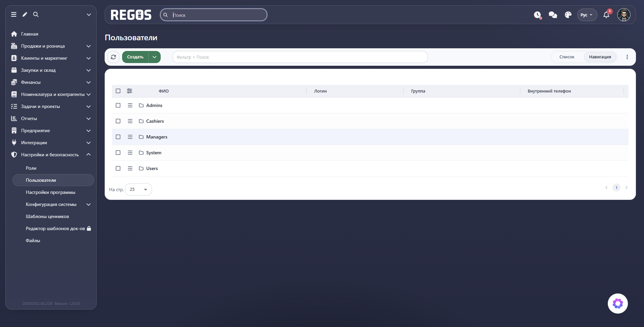Open the column settings sliders icon
The image size is (644, 327).
tap(129, 91)
